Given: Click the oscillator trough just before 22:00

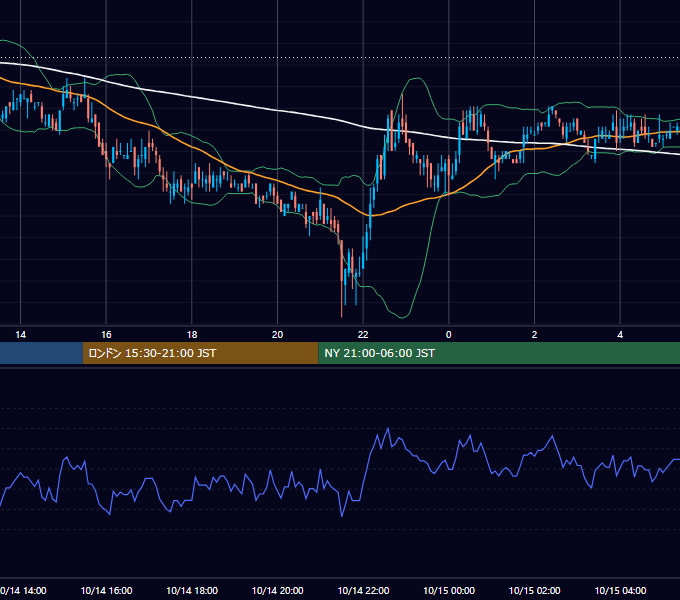Looking at the screenshot, I should coord(342,516).
